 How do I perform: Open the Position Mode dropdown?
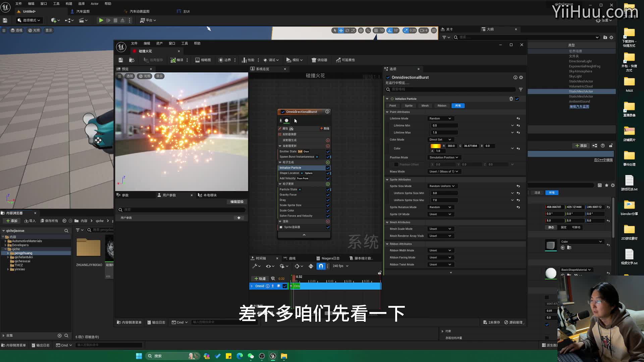(x=444, y=158)
